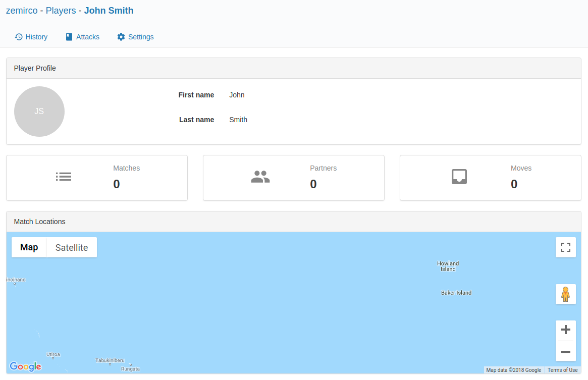Image resolution: width=588 pixels, height=380 pixels.
Task: Navigate to zemirco breadcrumb link
Action: tap(22, 11)
